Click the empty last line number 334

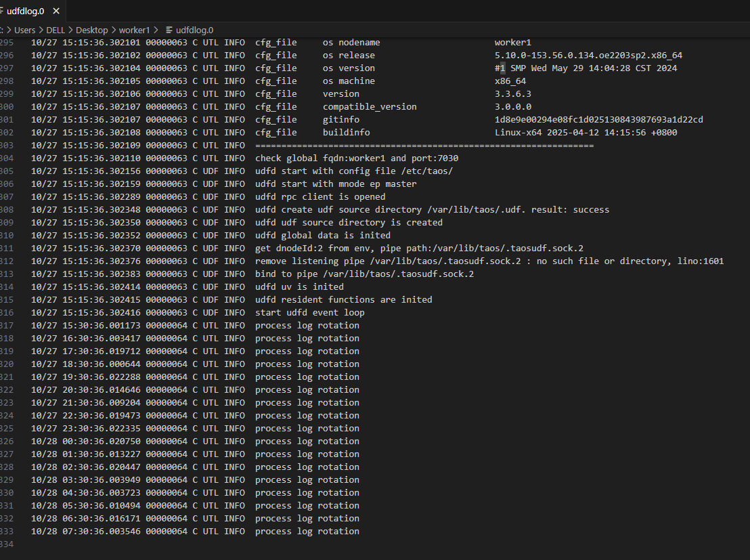[x=8, y=544]
